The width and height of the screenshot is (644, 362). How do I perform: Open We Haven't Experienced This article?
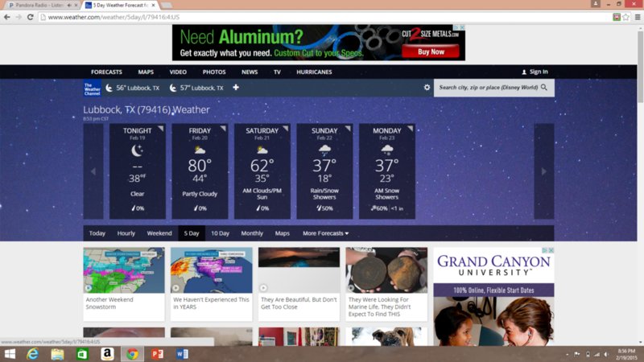coord(212,284)
